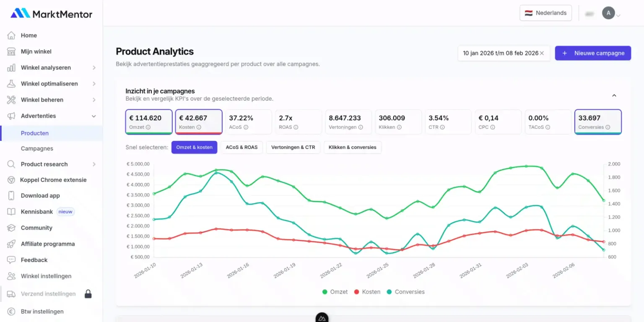Viewport: 644px width, 322px height.
Task: Click the MarktMentor logo
Action: [x=51, y=14]
